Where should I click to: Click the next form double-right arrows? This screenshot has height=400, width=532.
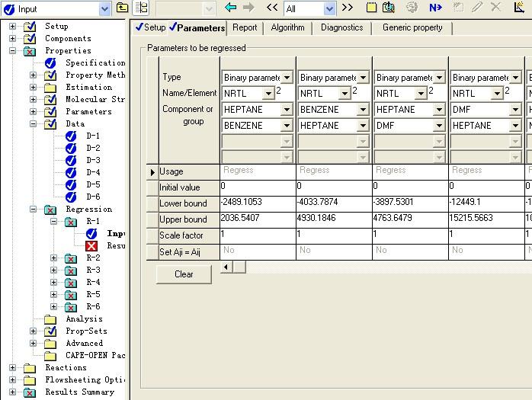(x=348, y=8)
